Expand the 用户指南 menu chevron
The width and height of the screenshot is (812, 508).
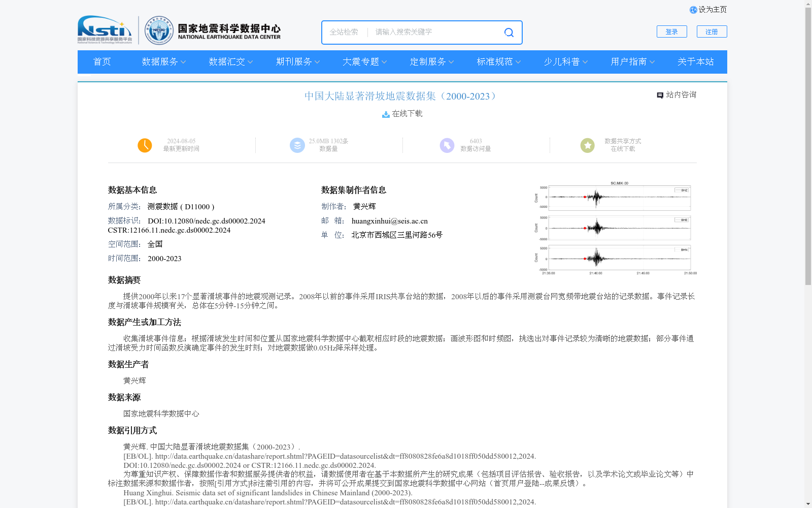[x=652, y=62]
